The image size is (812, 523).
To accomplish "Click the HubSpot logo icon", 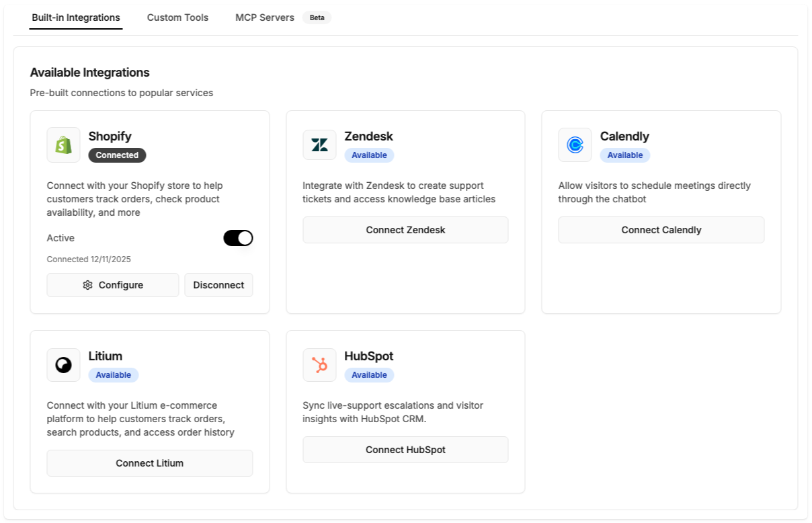I will 319,364.
